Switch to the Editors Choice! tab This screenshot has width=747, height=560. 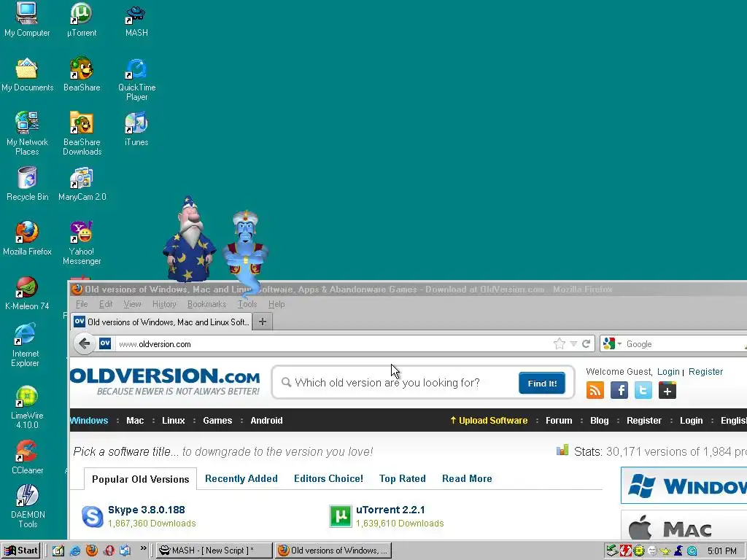pyautogui.click(x=328, y=478)
